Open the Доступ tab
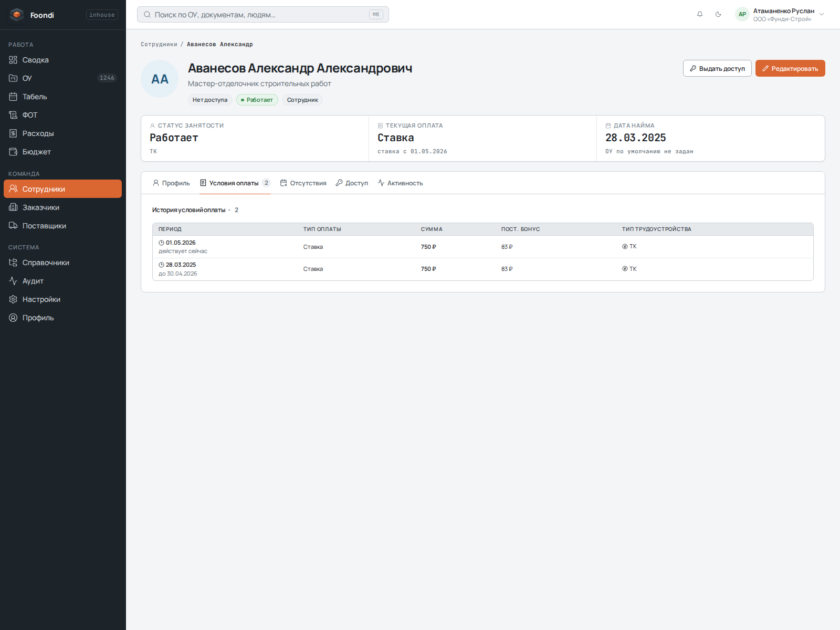 (352, 183)
